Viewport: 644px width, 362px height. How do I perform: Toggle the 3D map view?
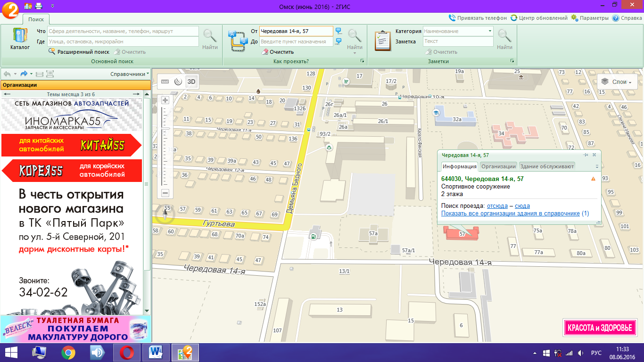tap(191, 81)
